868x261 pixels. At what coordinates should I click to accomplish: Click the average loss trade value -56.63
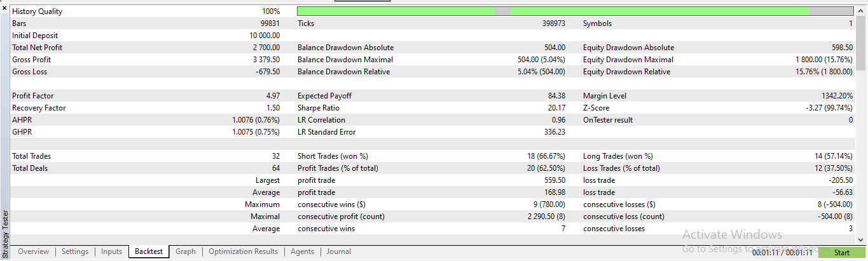[x=842, y=192]
